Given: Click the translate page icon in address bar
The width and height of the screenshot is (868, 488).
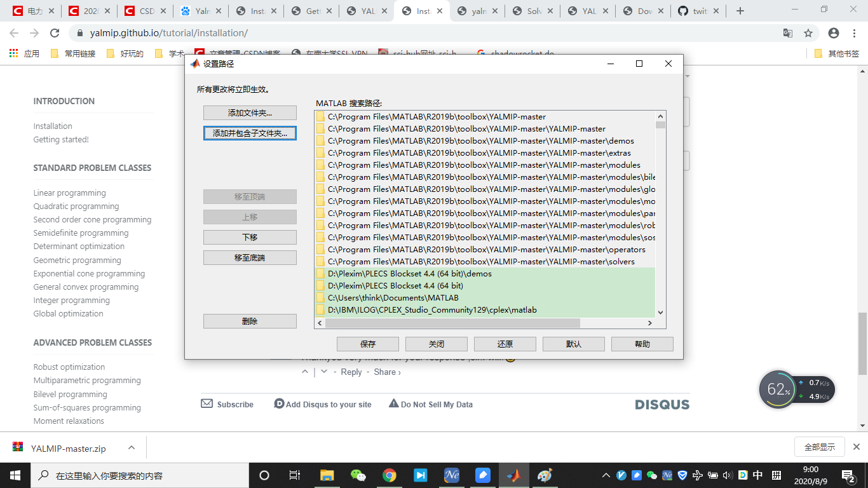Looking at the screenshot, I should point(788,33).
